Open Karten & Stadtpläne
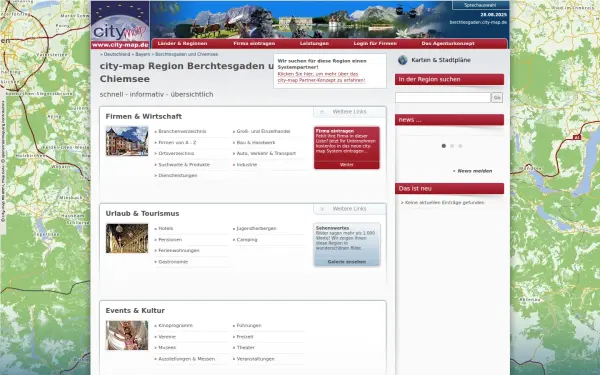Screen dimensions: 600x375 tap(441, 60)
